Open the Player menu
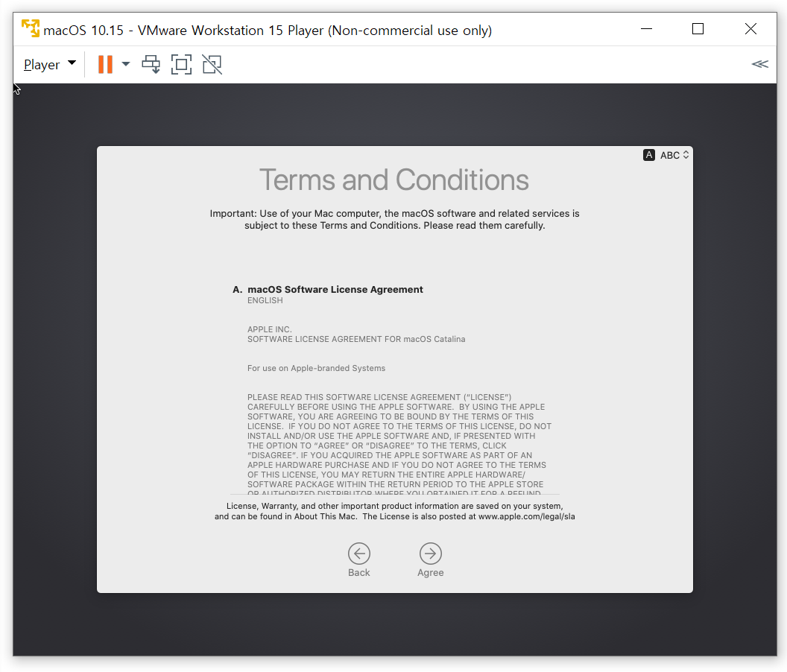 point(42,65)
